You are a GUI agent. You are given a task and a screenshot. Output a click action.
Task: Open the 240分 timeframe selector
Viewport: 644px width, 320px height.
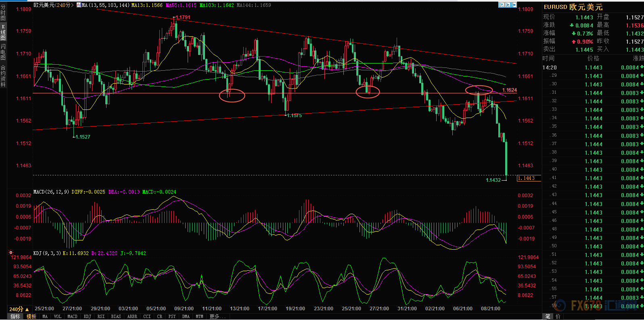(19, 309)
